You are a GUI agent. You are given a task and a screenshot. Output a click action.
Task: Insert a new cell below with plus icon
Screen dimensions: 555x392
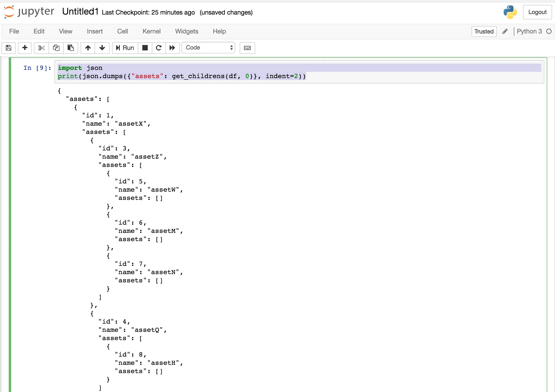[25, 48]
